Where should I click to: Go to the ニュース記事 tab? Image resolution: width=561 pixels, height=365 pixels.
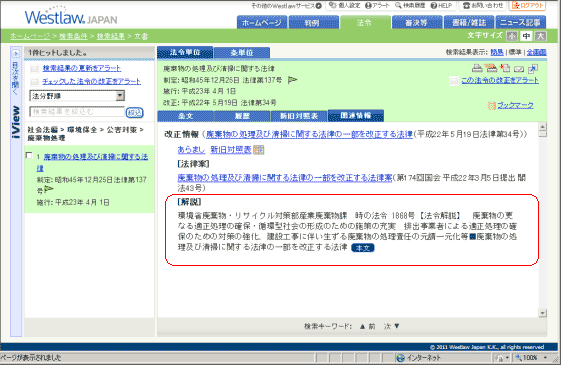coord(521,23)
